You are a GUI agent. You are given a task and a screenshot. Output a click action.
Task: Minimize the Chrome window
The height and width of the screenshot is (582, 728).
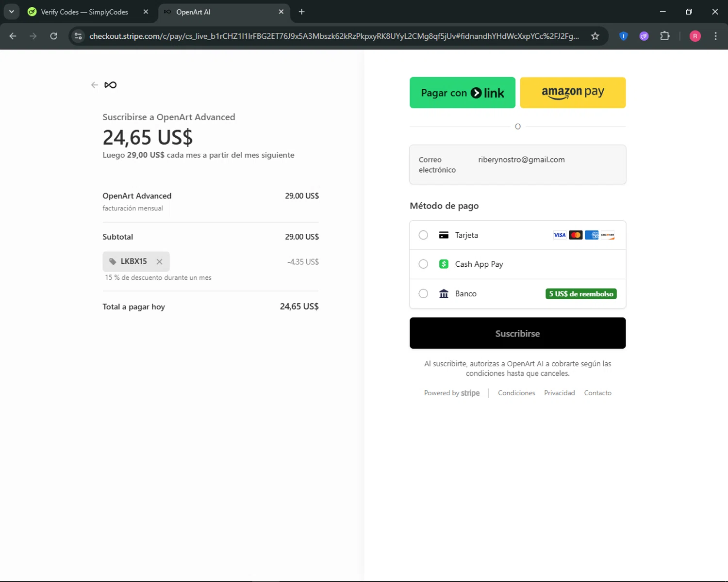[x=663, y=12]
